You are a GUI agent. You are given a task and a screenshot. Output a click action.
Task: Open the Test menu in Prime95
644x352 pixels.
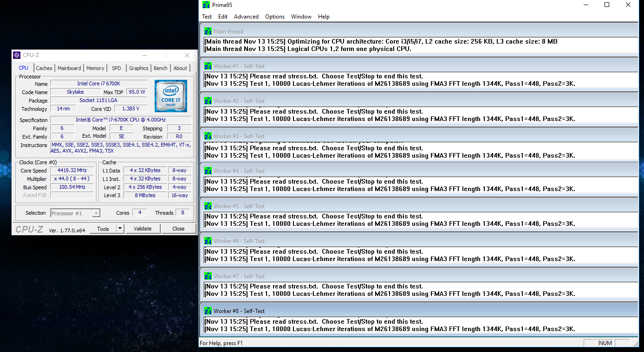pyautogui.click(x=207, y=17)
